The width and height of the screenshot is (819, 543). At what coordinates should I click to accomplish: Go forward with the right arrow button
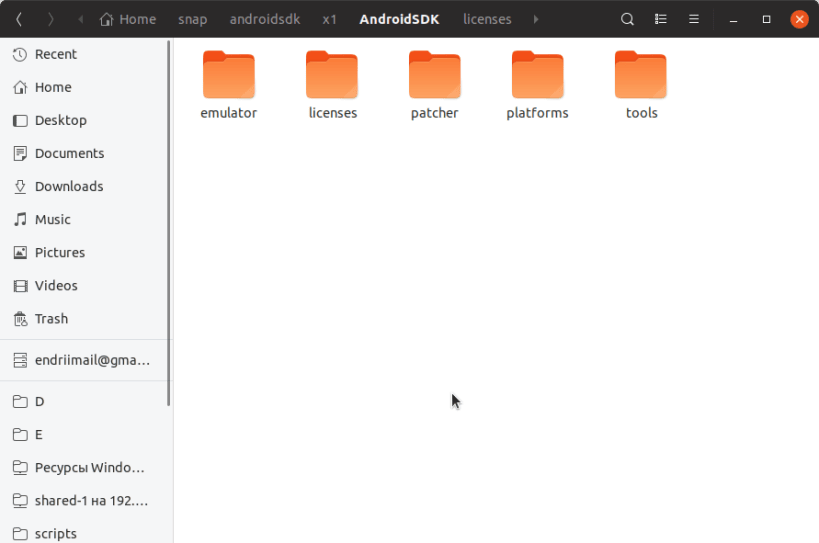[x=51, y=19]
